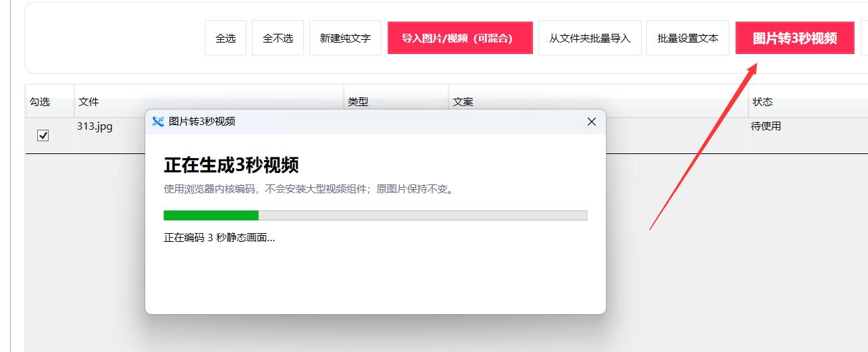Uncheck the checkbox for 313.jpg
The height and width of the screenshot is (352, 868).
tap(43, 135)
